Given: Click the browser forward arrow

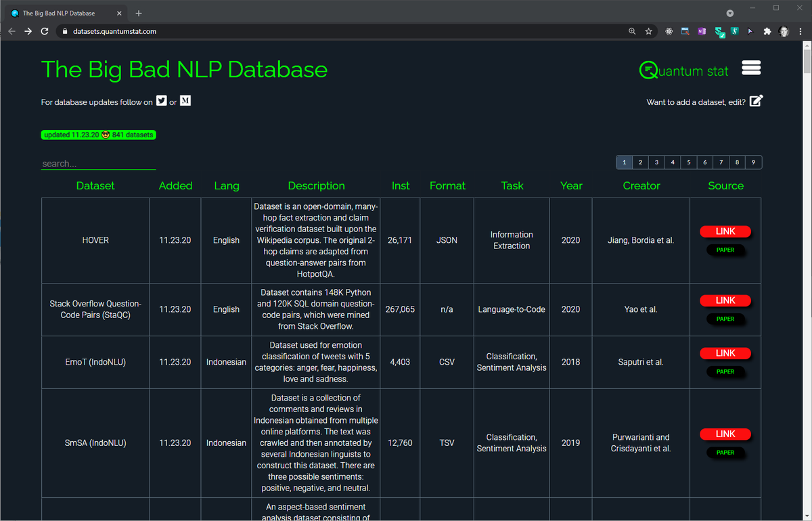Looking at the screenshot, I should point(28,31).
